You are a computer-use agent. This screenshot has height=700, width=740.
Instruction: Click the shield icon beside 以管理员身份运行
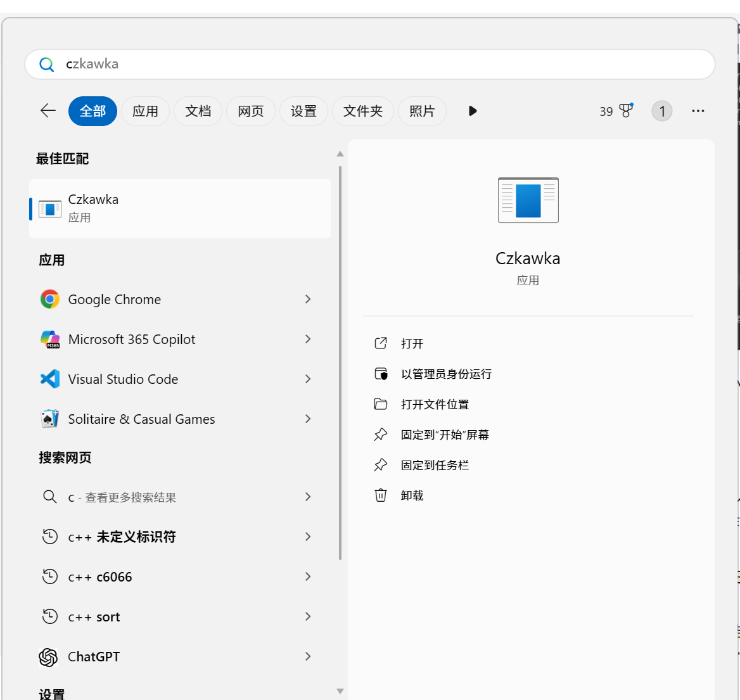point(380,374)
